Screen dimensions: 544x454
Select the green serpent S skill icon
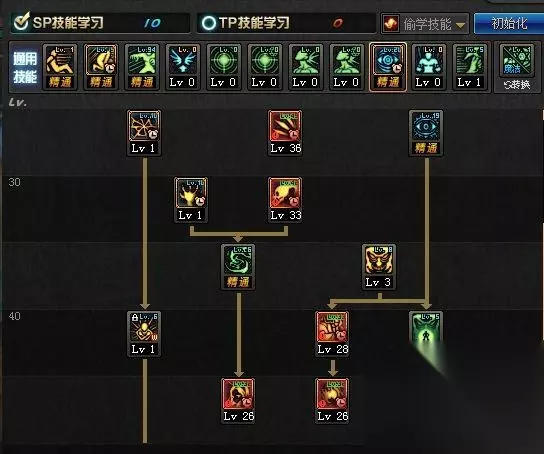coord(238,260)
